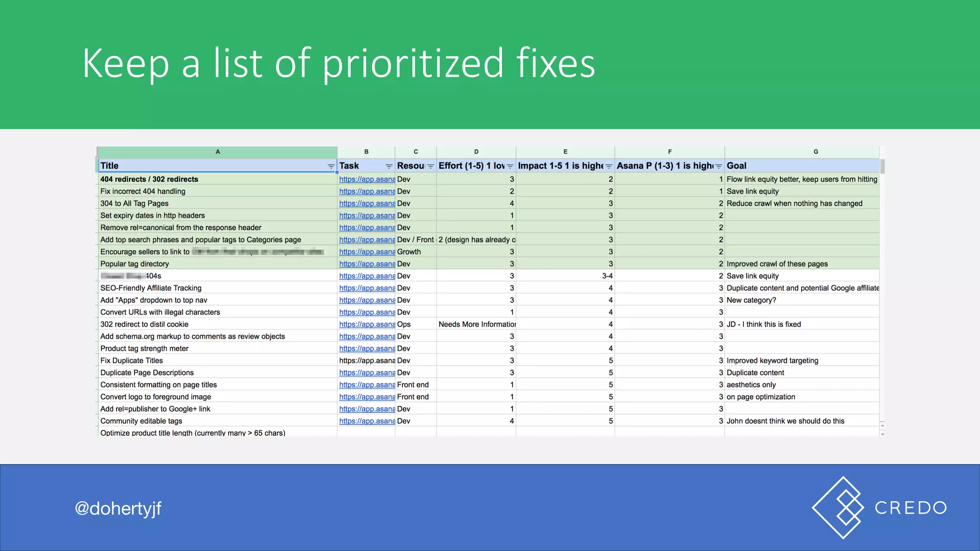Select cell 'Convert URLs with illegal characters'
The width and height of the screenshot is (980, 551).
tap(218, 312)
